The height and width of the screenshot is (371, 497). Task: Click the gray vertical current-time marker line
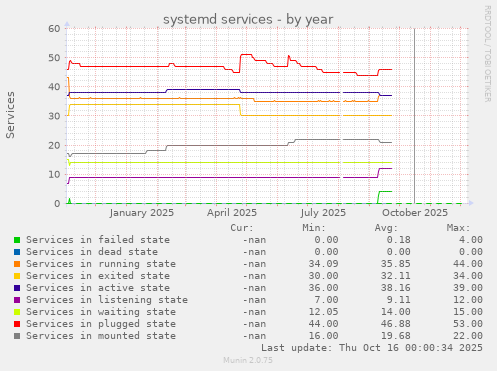pyautogui.click(x=414, y=116)
